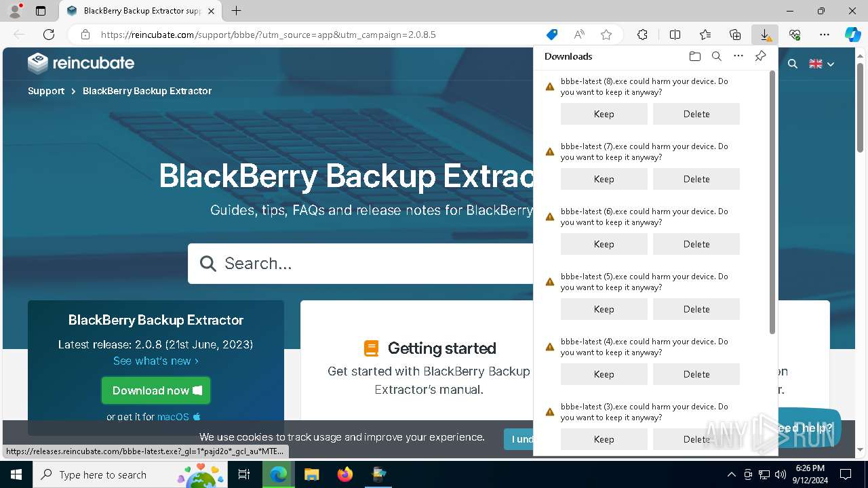The image size is (868, 488).
Task: Select the BlackBerry Backup Extractor support tab
Action: [140, 11]
